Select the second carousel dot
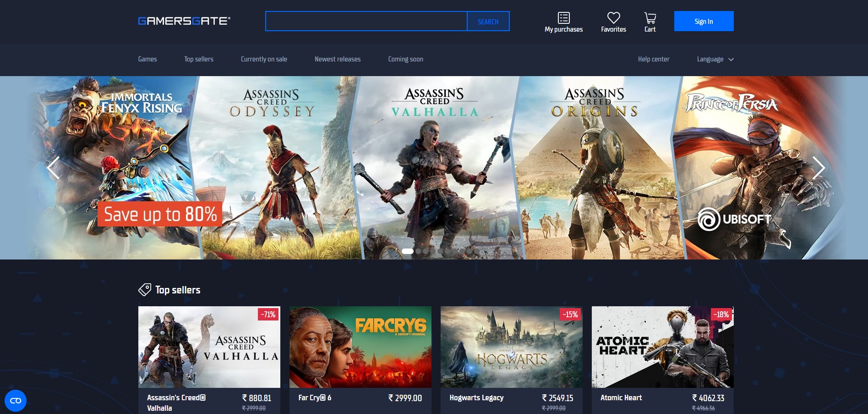This screenshot has width=868, height=414. (418, 251)
